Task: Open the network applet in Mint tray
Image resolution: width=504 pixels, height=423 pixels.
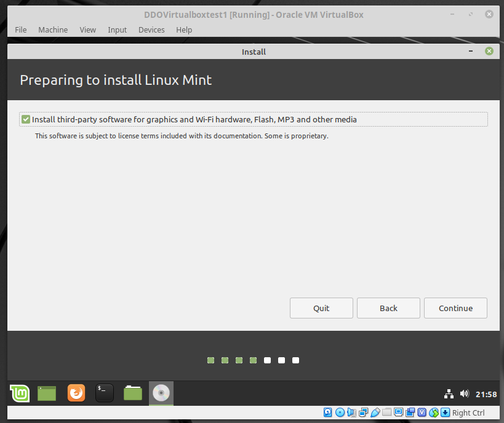Action: coord(449,393)
